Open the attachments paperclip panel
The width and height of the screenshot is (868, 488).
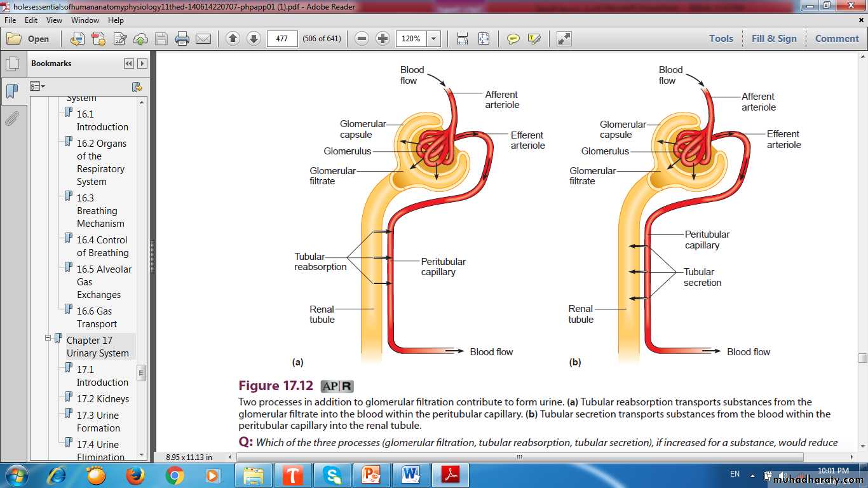click(x=11, y=118)
